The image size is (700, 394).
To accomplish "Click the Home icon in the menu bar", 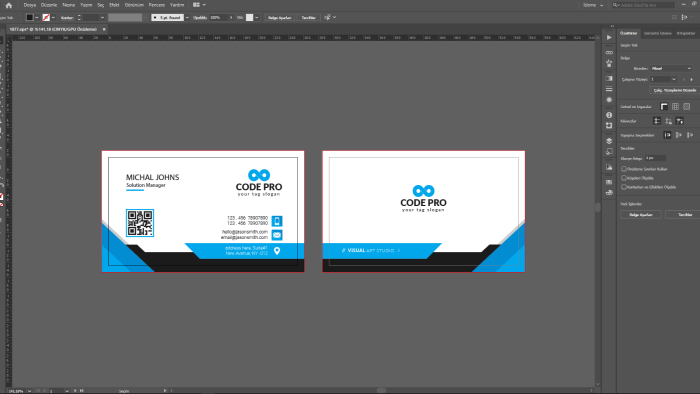I will [x=8, y=5].
